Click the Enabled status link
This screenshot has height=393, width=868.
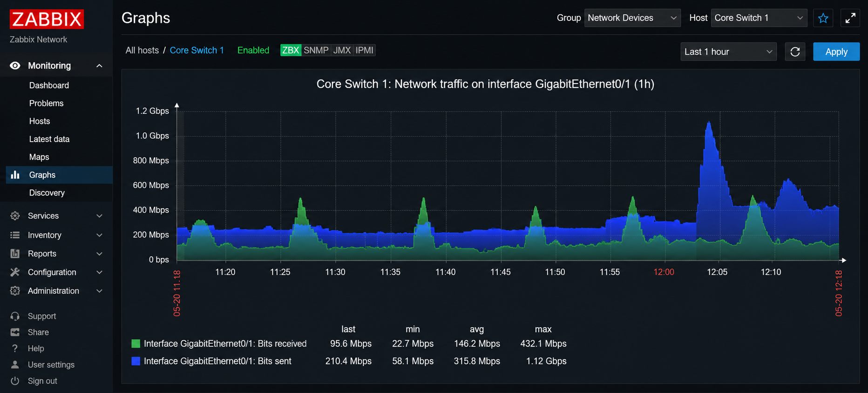pos(253,50)
